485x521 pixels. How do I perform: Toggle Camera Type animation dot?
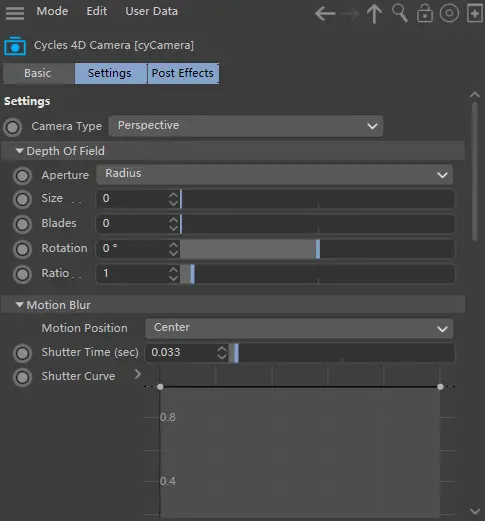(x=13, y=127)
